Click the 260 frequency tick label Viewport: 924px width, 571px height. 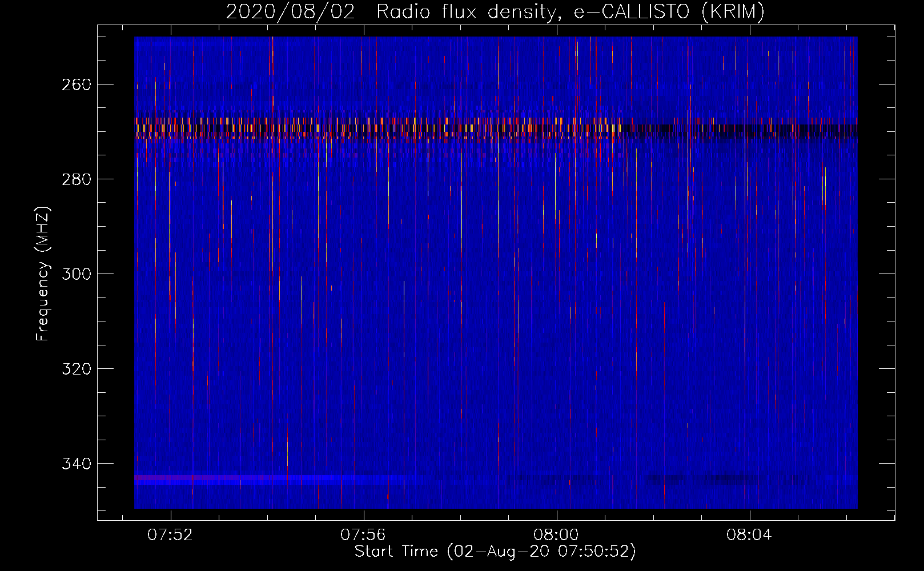point(77,85)
